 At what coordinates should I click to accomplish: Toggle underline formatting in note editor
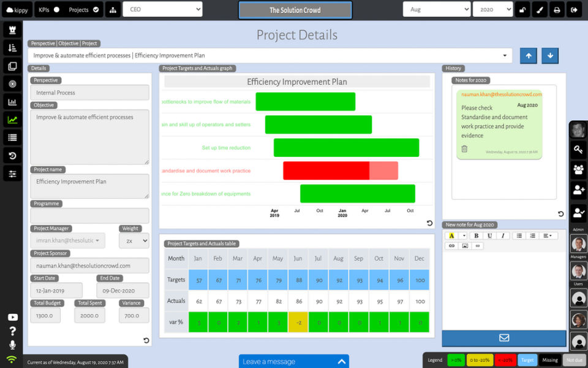click(x=489, y=236)
